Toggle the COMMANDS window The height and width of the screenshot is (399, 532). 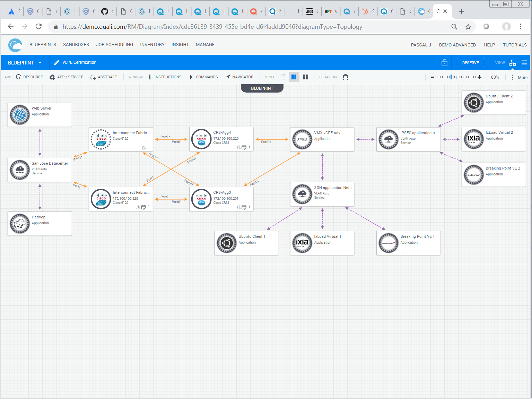pos(204,77)
